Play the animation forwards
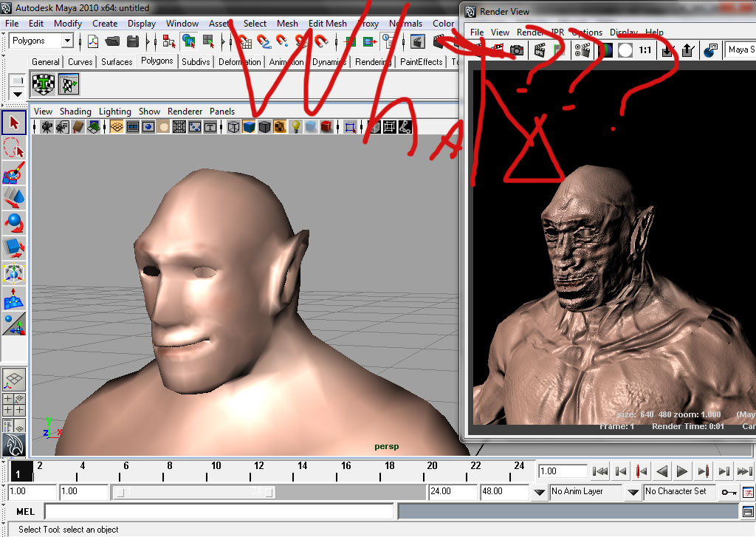The height and width of the screenshot is (537, 756). pos(681,471)
